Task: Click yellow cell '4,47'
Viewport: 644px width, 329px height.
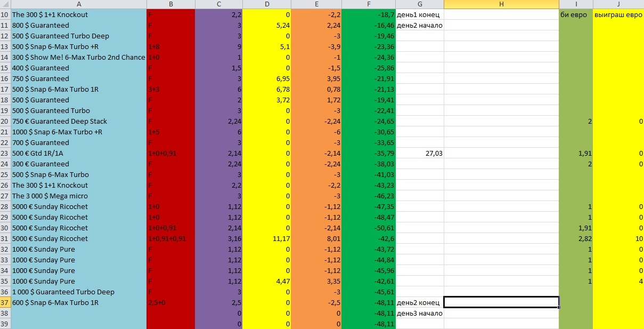Action: 267,282
